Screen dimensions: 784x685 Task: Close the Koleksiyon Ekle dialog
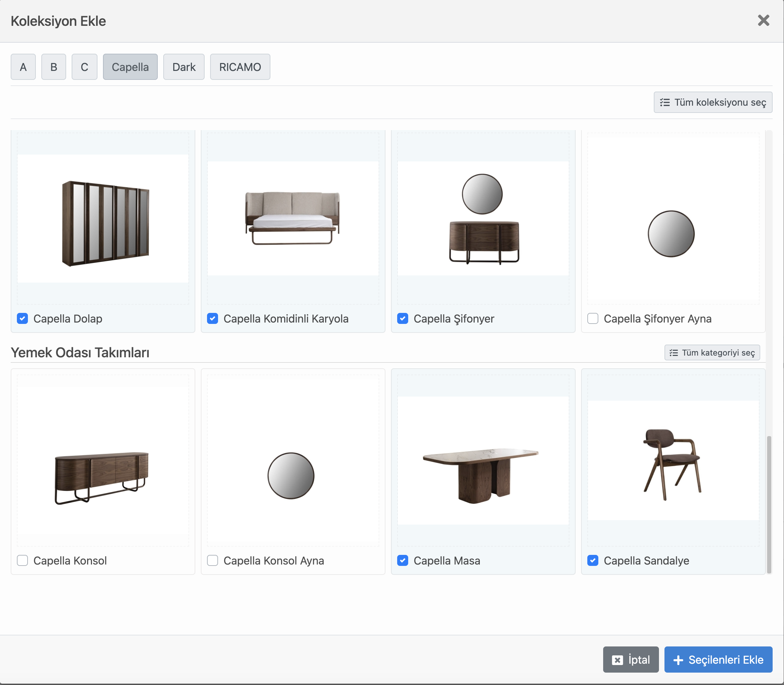[x=763, y=20]
